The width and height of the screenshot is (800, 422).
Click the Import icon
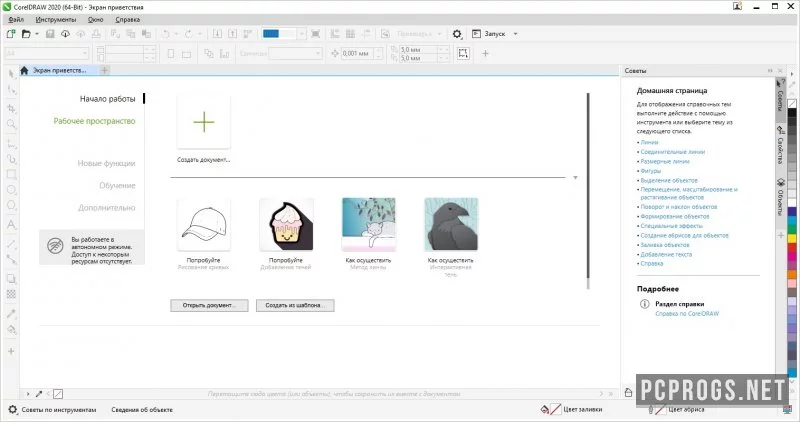tap(217, 34)
